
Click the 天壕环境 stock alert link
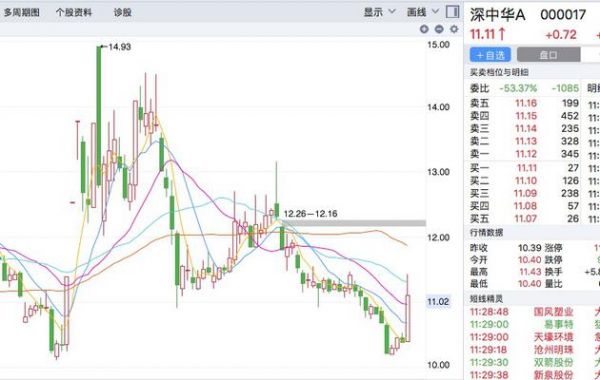coord(553,337)
